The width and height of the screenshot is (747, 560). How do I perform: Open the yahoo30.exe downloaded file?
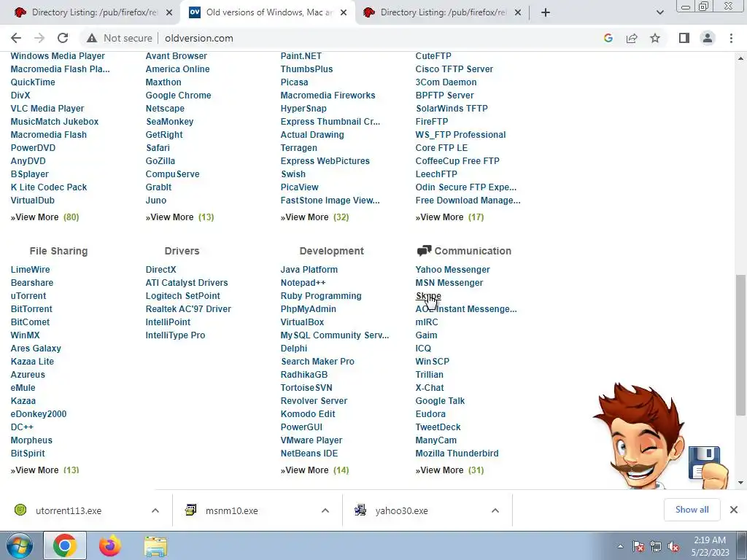click(401, 510)
